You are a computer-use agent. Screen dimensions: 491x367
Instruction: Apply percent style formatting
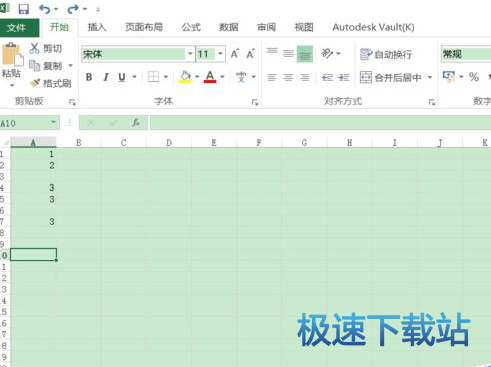tap(474, 77)
